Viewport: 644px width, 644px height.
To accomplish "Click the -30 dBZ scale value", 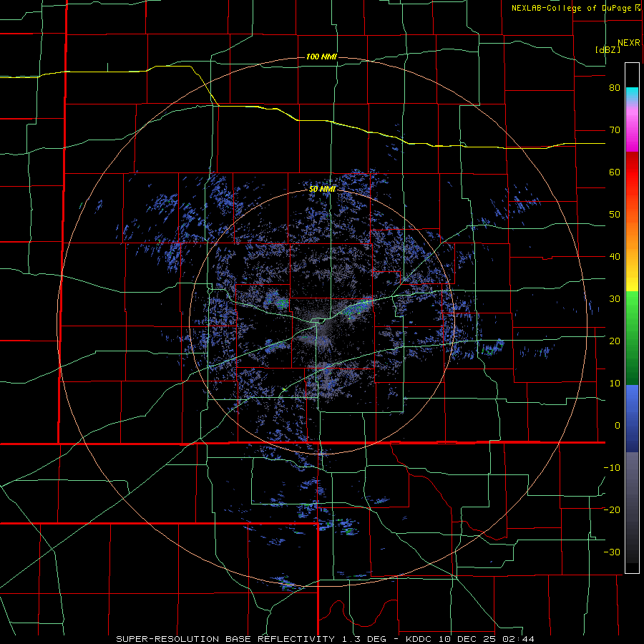I will click(612, 552).
